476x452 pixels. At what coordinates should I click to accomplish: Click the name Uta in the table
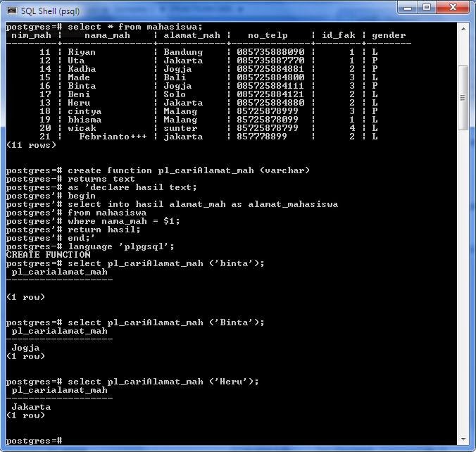point(76,61)
